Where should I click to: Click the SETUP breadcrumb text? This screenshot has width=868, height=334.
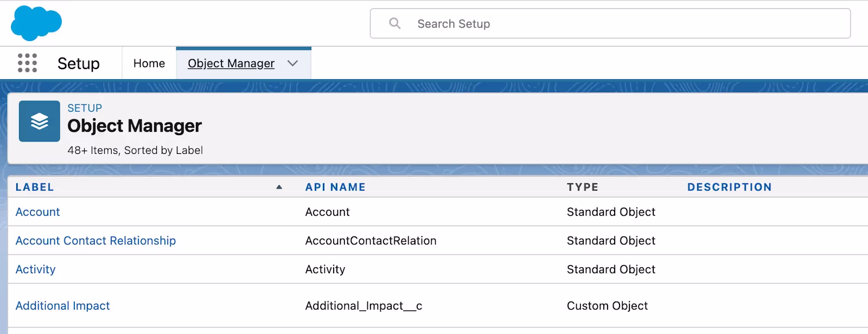85,108
